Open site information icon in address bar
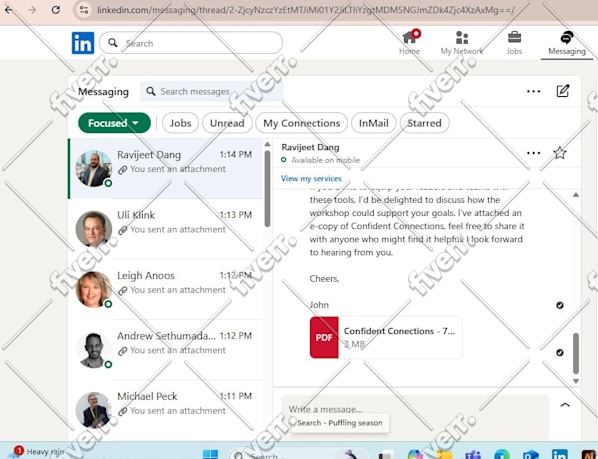Screen dimensions: 598x459 84,10
